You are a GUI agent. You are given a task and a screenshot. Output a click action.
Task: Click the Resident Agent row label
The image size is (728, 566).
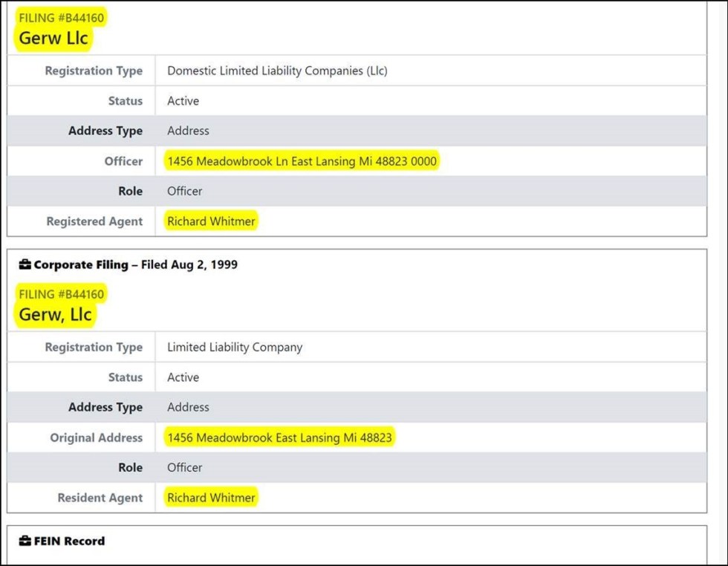pos(100,498)
